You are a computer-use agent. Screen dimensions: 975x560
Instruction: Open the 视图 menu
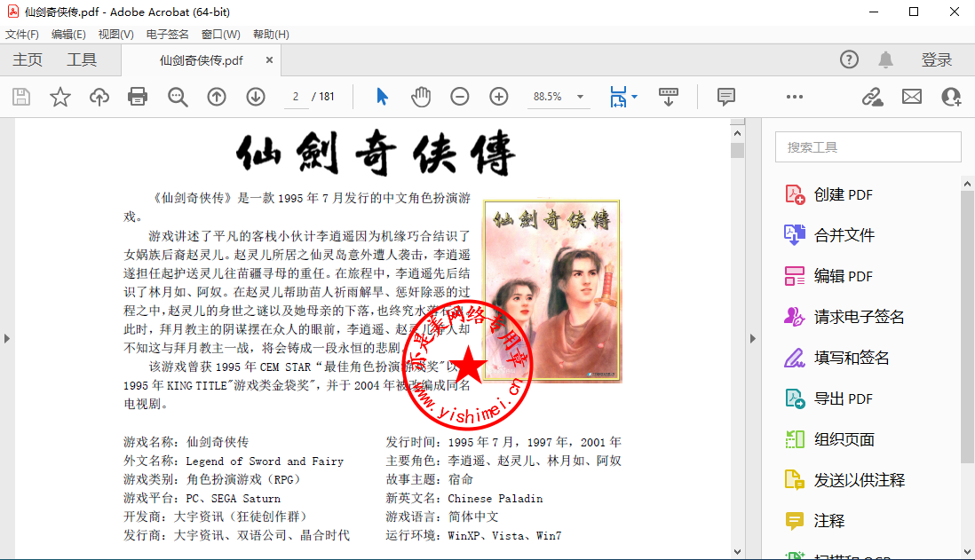115,35
